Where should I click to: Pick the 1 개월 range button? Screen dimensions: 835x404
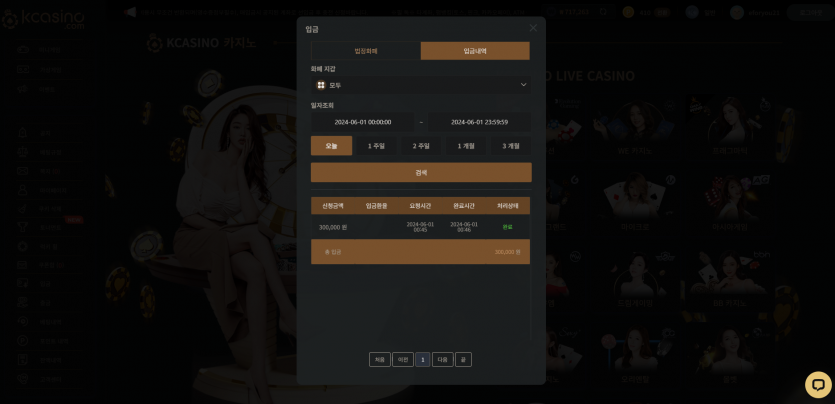pyautogui.click(x=466, y=146)
